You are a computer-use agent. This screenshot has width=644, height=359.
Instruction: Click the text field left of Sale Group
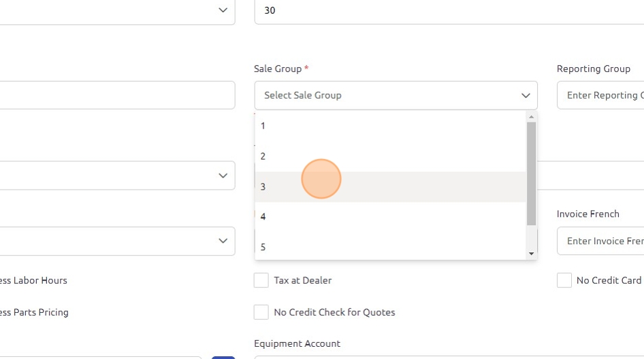click(116, 96)
